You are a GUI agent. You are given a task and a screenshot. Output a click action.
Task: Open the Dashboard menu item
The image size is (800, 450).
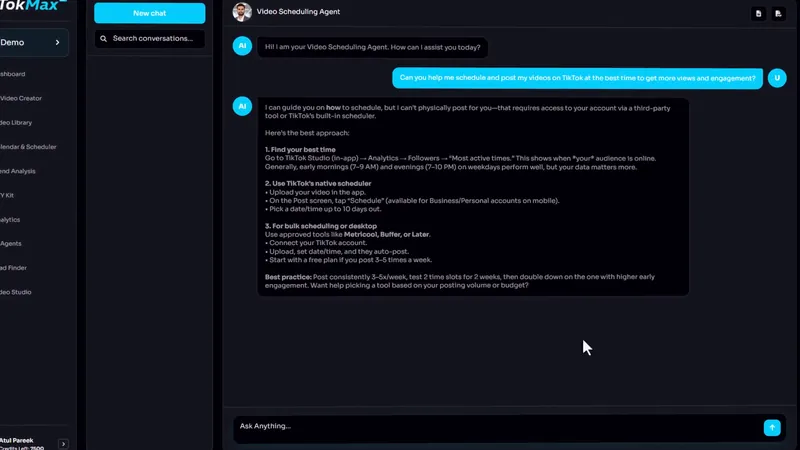[13, 74]
